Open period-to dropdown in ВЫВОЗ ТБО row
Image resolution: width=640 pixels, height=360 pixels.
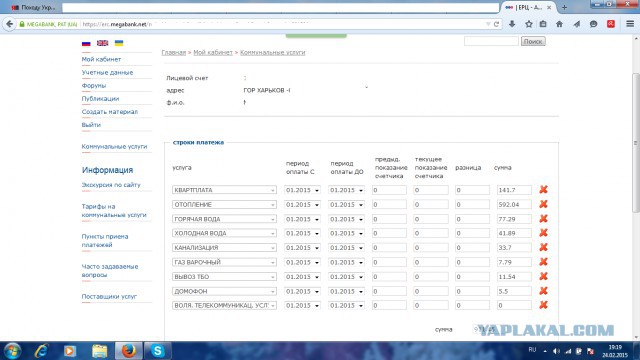pyautogui.click(x=346, y=277)
